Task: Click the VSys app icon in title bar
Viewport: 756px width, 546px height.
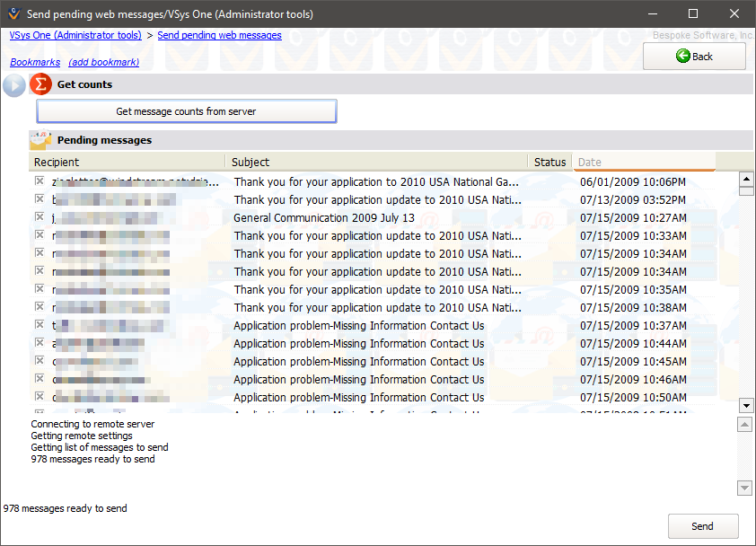Action: [13, 13]
